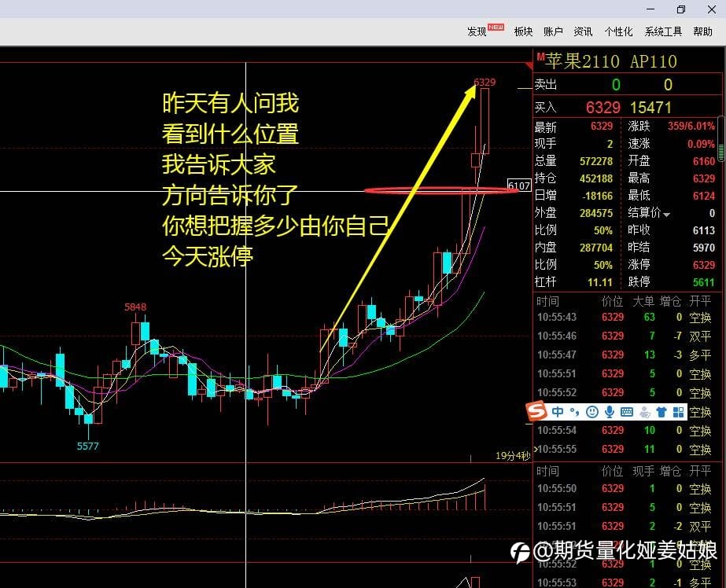Click the 跌停 value 5611
726x588 pixels.
coord(704,282)
